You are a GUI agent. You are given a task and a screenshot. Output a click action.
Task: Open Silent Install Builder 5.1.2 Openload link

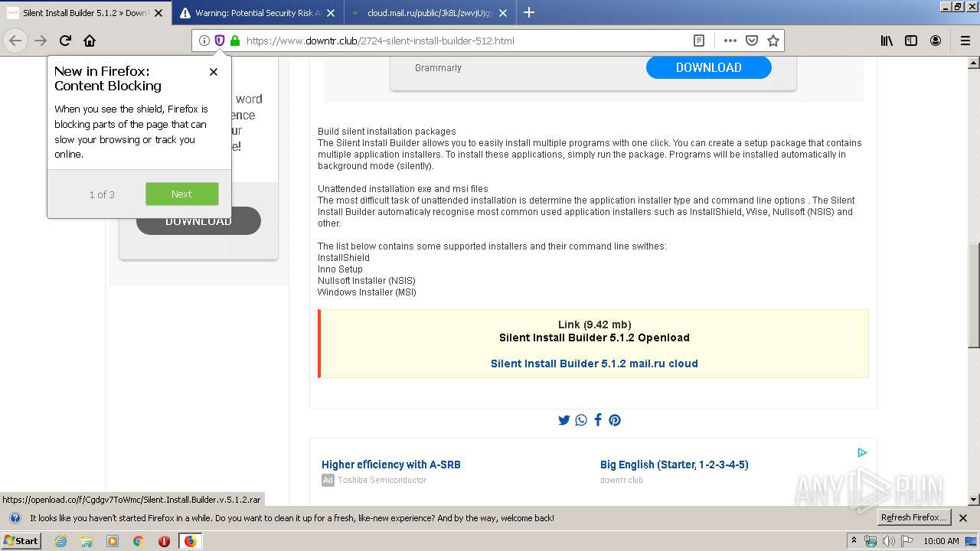pos(594,337)
